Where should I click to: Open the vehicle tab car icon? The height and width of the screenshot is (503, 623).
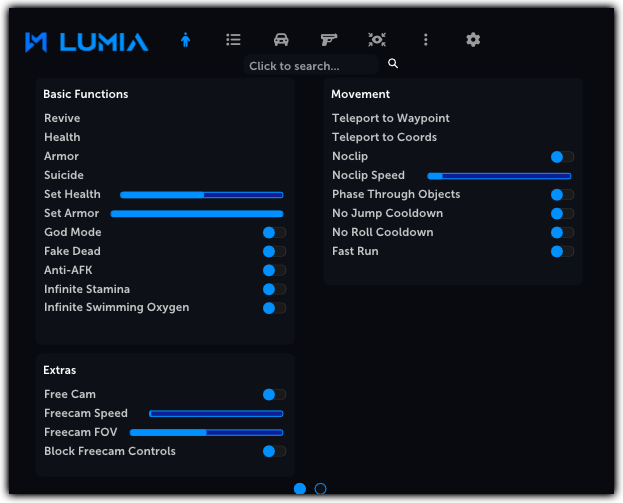click(281, 40)
